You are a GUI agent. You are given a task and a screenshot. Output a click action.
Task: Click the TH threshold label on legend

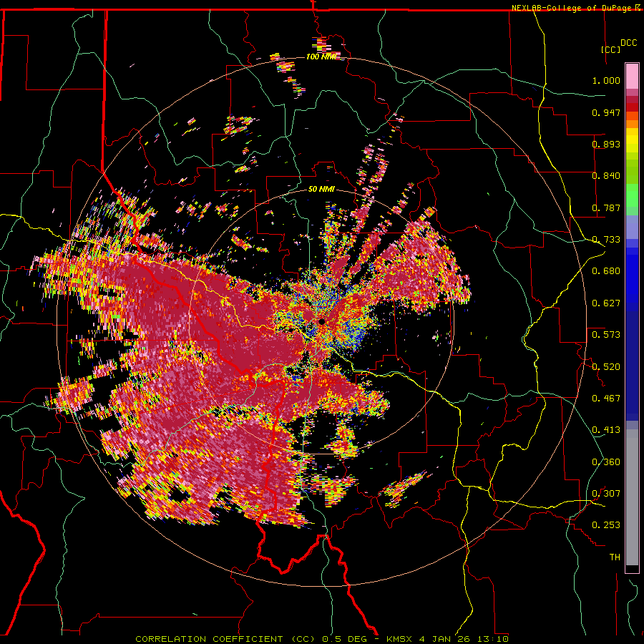click(x=615, y=557)
